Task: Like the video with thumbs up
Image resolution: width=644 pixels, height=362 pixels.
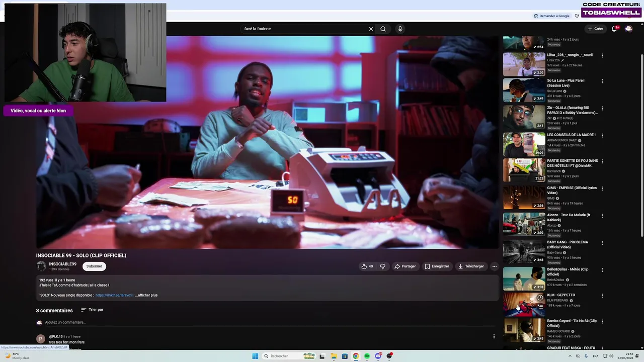Action: pos(367,266)
